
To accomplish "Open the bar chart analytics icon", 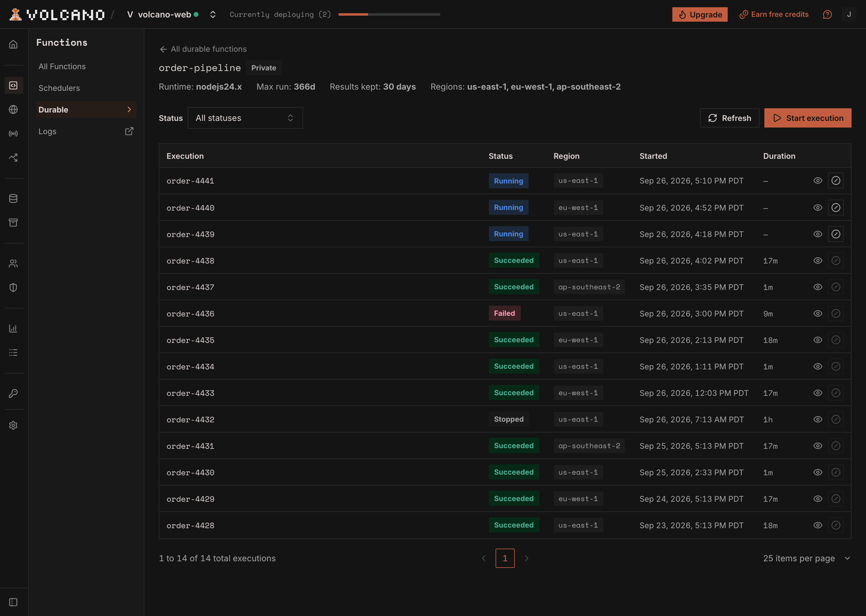I will [13, 328].
